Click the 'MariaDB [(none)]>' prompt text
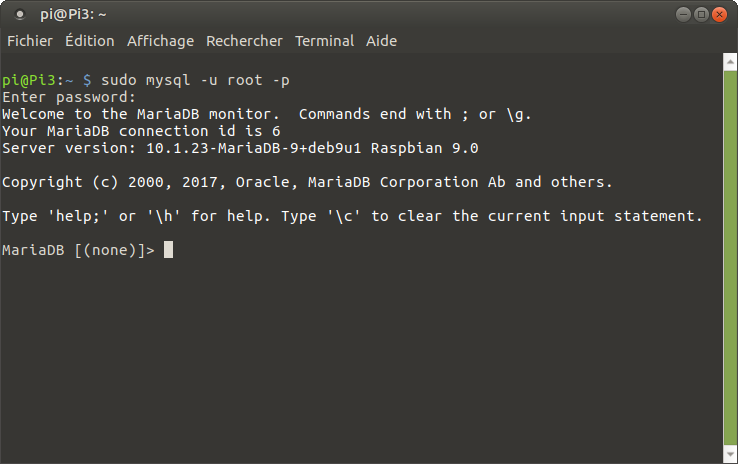This screenshot has width=738, height=464. [x=79, y=250]
